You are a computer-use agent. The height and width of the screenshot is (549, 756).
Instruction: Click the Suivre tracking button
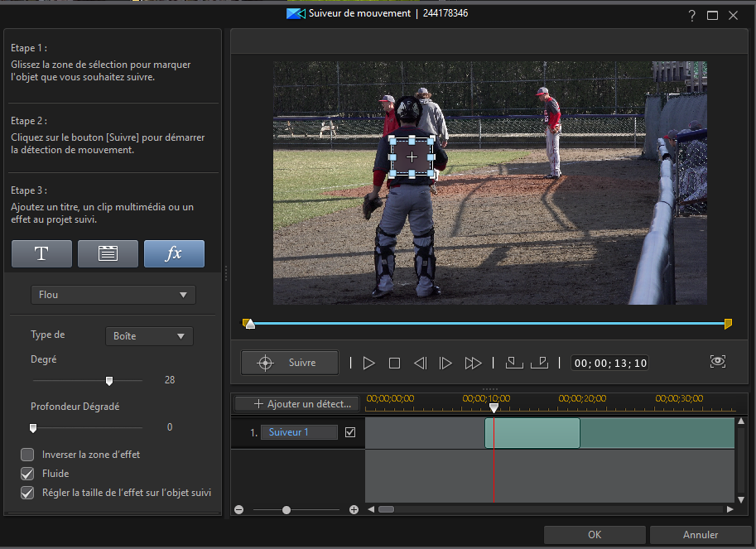tap(290, 363)
